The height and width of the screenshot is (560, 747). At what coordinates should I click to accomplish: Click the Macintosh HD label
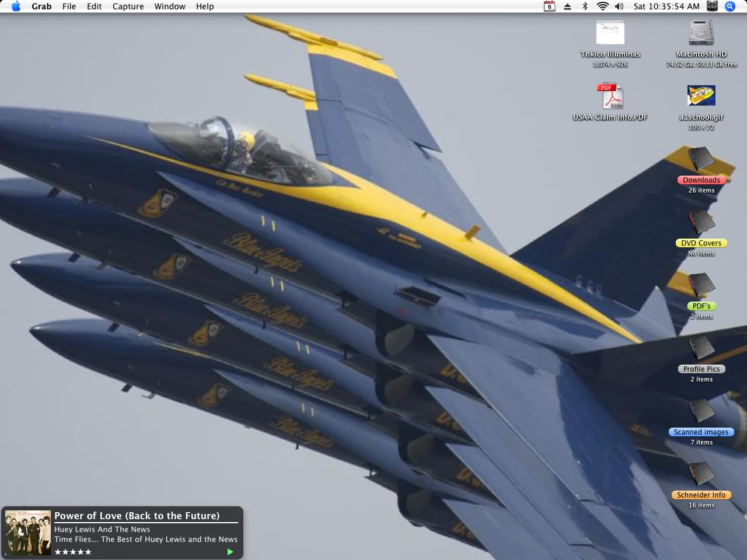[701, 54]
